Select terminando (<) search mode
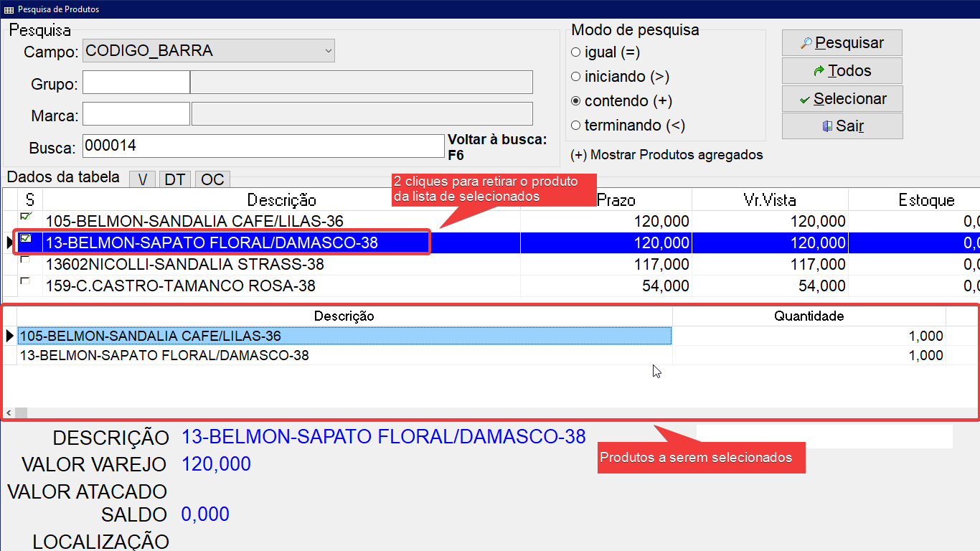The width and height of the screenshot is (980, 551). [575, 126]
